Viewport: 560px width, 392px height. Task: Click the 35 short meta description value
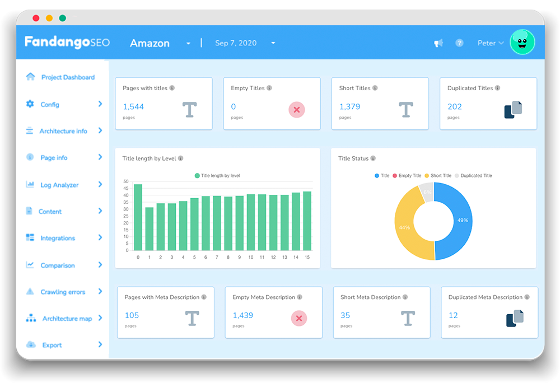(346, 315)
